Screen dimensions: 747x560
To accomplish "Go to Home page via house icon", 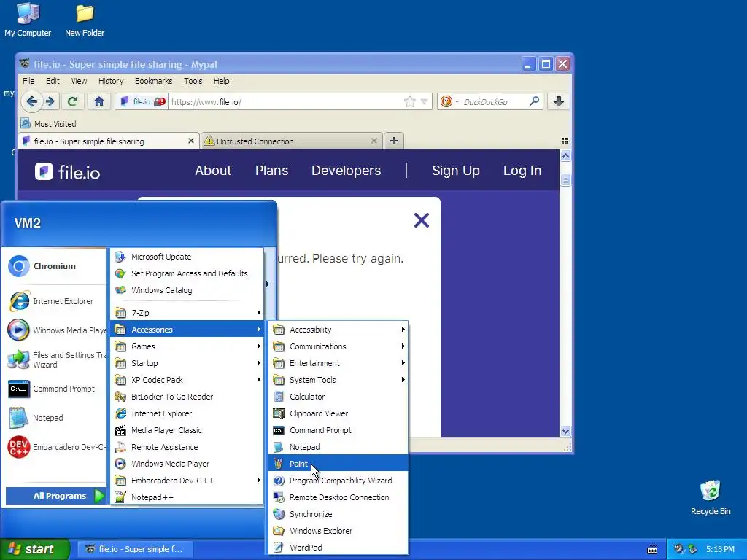I will coord(99,101).
